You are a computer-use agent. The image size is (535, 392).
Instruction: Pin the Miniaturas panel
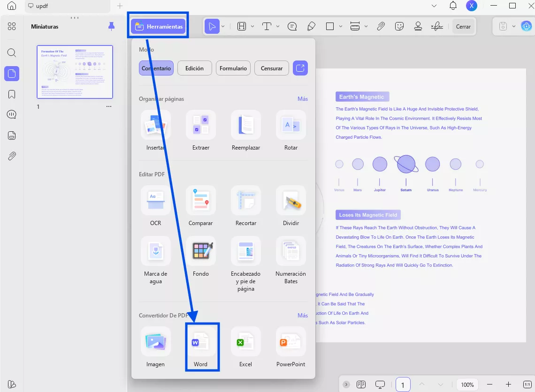tap(112, 26)
